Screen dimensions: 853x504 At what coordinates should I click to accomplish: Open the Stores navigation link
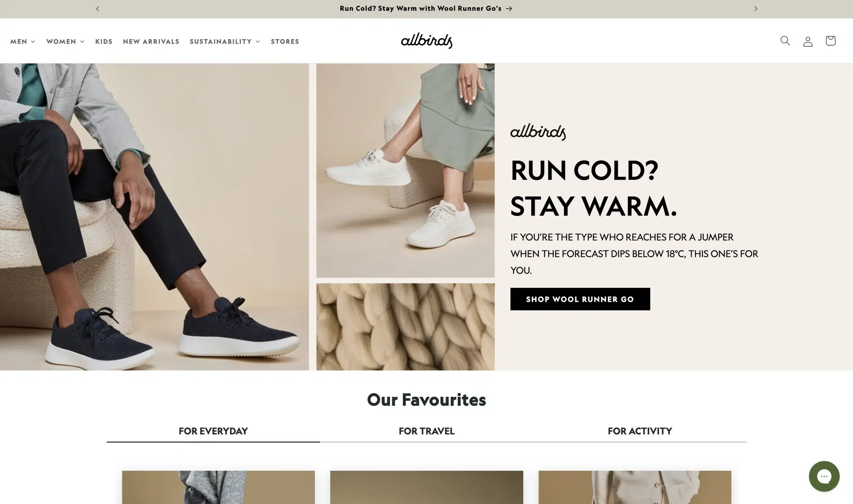(x=285, y=41)
